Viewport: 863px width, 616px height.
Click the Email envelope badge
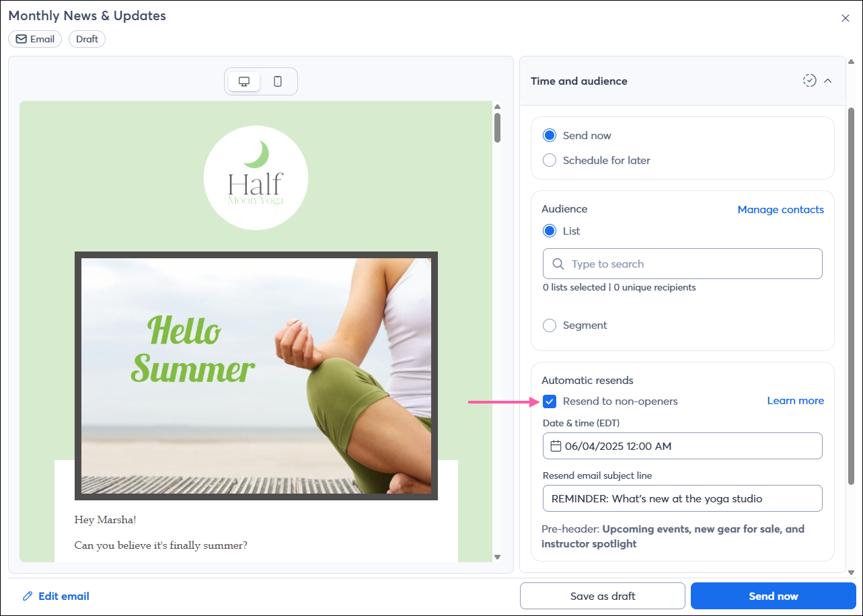(x=35, y=39)
